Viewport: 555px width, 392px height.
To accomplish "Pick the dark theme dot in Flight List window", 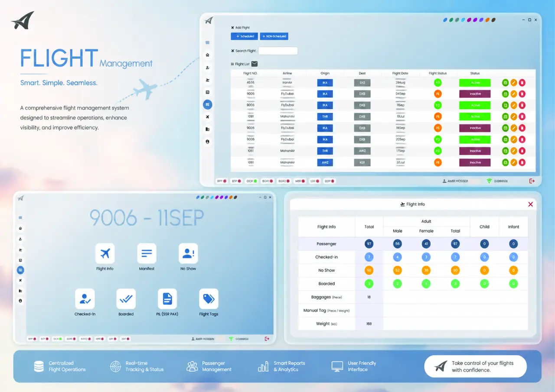I will pos(493,20).
